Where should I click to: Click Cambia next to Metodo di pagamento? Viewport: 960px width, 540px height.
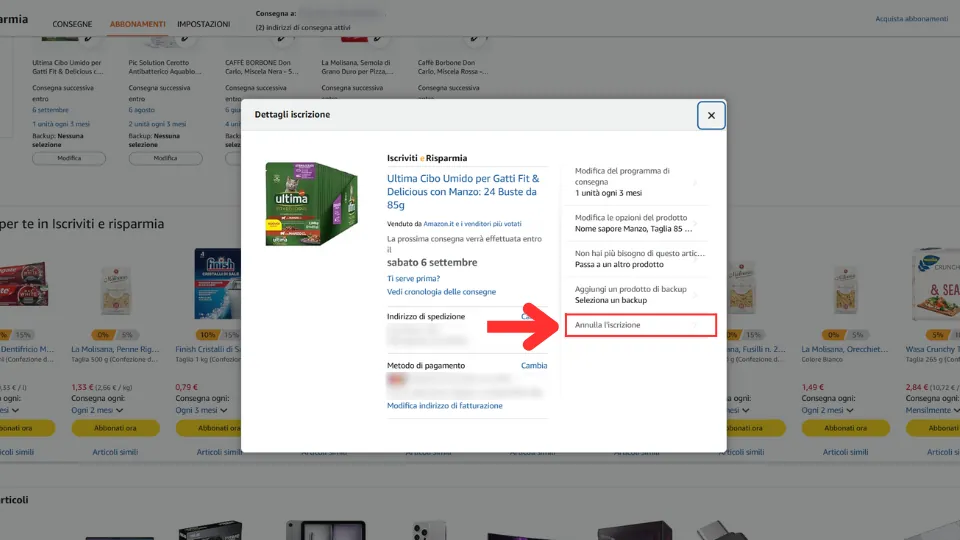(x=534, y=366)
